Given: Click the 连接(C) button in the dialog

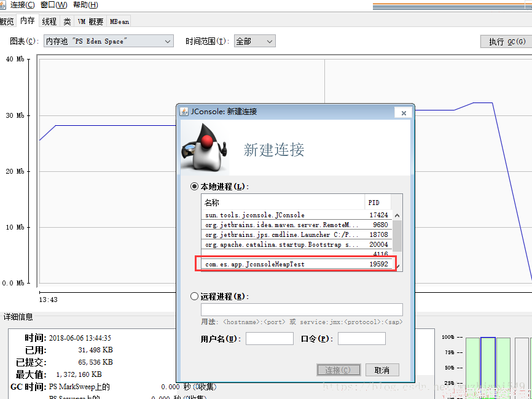Looking at the screenshot, I should (338, 370).
